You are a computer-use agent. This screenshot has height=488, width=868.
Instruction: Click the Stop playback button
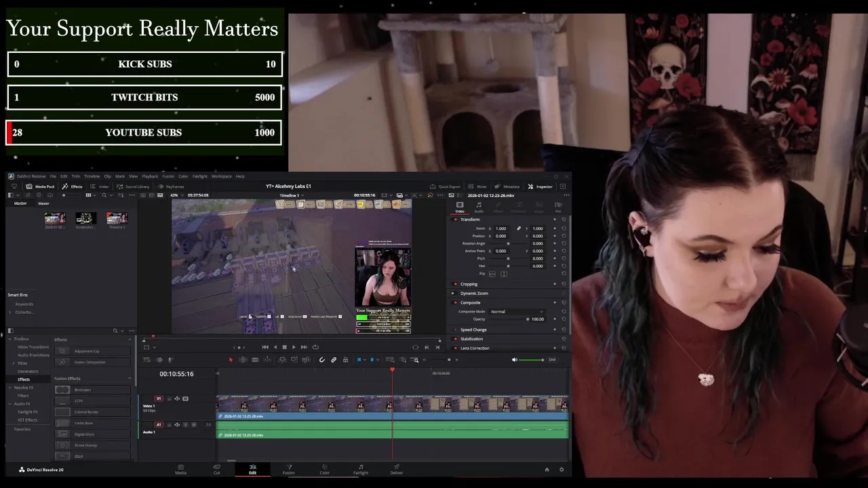[x=284, y=347]
